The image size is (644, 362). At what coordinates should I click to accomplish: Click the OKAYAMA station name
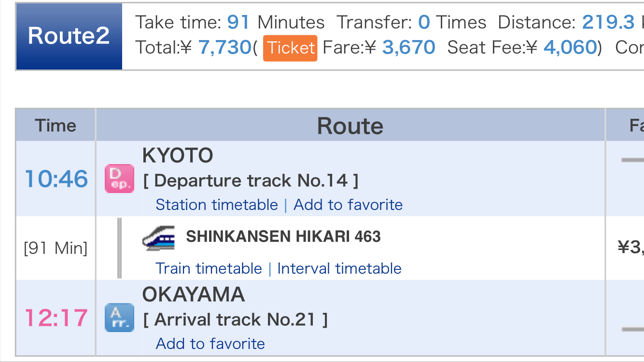(x=193, y=294)
